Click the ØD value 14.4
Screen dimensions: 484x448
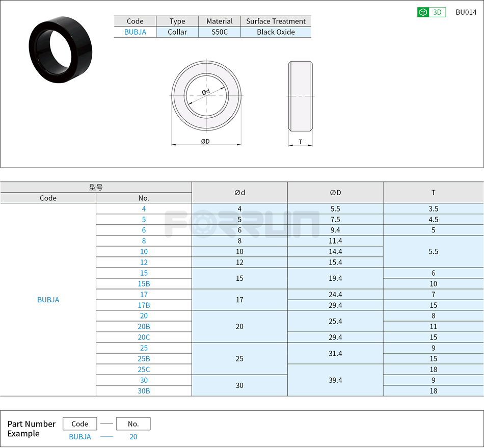pyautogui.click(x=335, y=252)
